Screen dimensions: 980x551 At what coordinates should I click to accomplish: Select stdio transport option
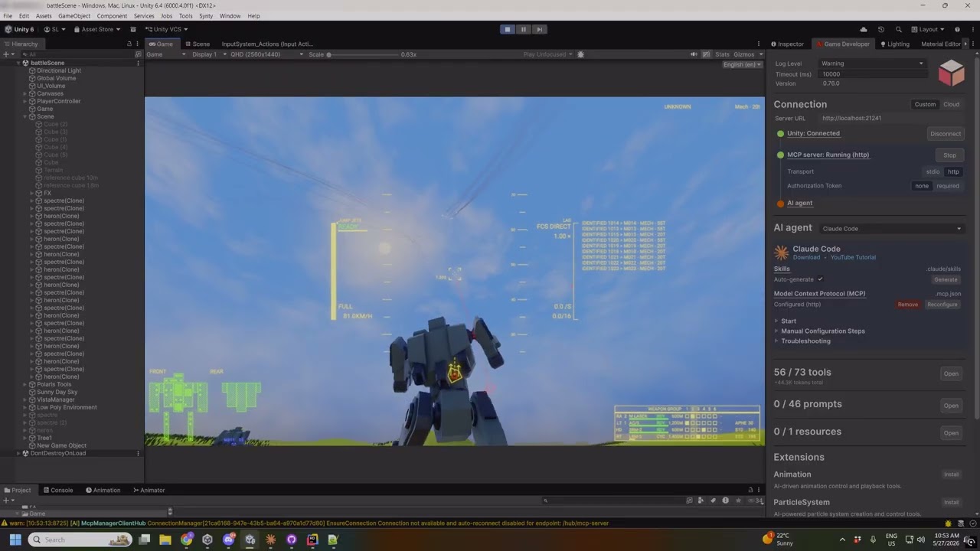coord(933,171)
